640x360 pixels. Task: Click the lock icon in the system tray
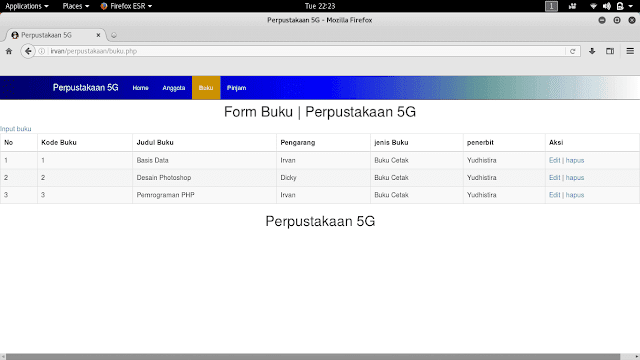620,6
